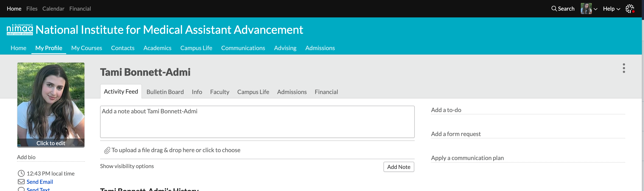Expand the user avatar account dropdown
The height and width of the screenshot is (191, 644).
(x=589, y=9)
